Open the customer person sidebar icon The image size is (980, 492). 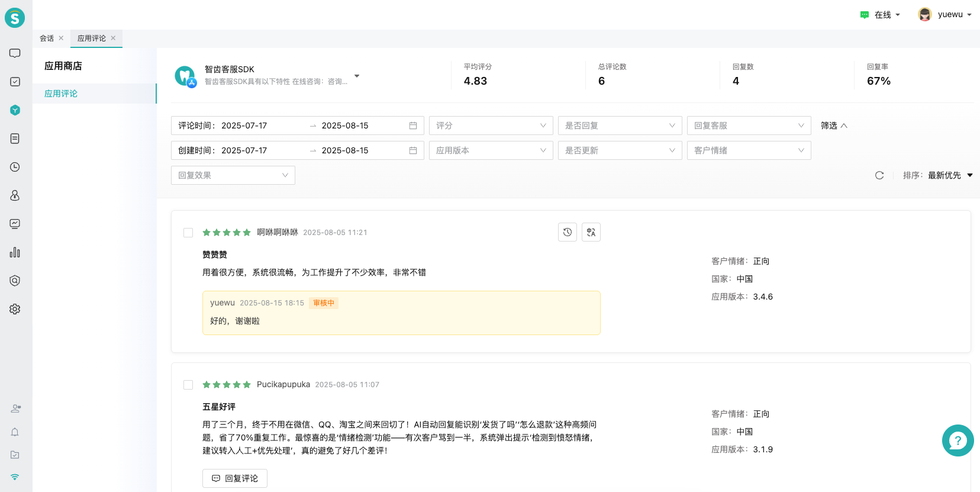[15, 195]
